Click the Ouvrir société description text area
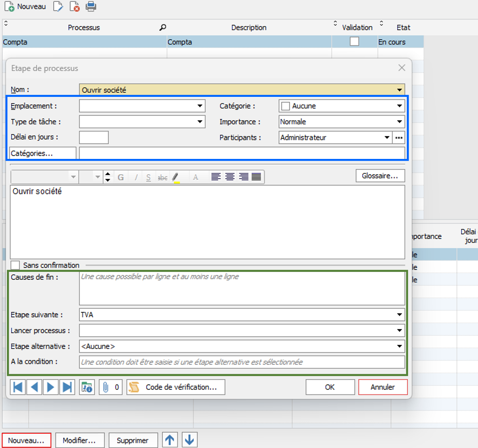 (207, 222)
